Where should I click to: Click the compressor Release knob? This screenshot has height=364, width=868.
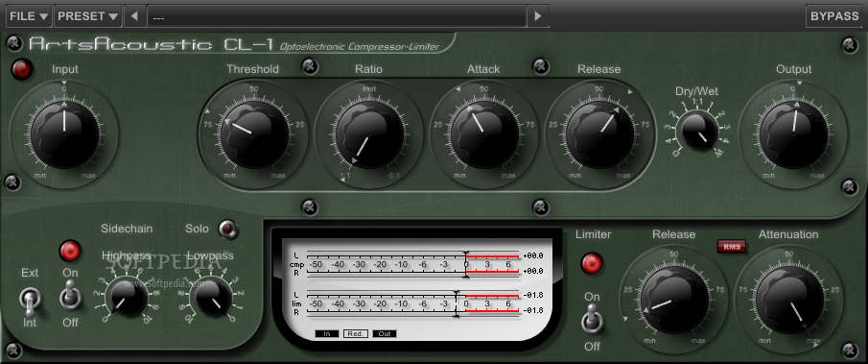tap(599, 133)
